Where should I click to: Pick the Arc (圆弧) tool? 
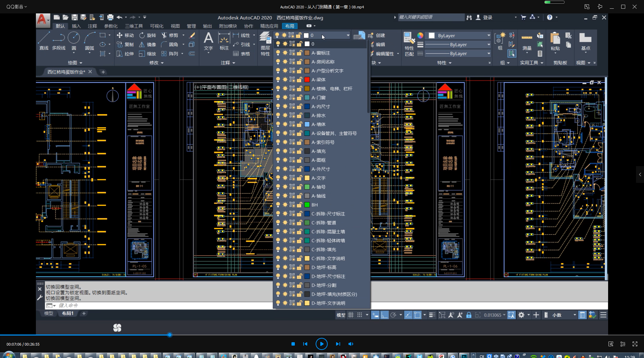click(x=90, y=41)
